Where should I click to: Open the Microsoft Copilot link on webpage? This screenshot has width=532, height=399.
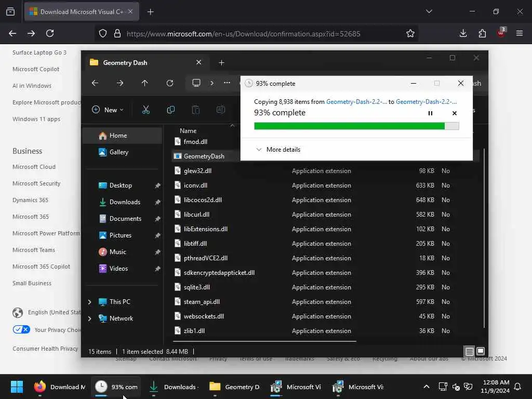[36, 69]
